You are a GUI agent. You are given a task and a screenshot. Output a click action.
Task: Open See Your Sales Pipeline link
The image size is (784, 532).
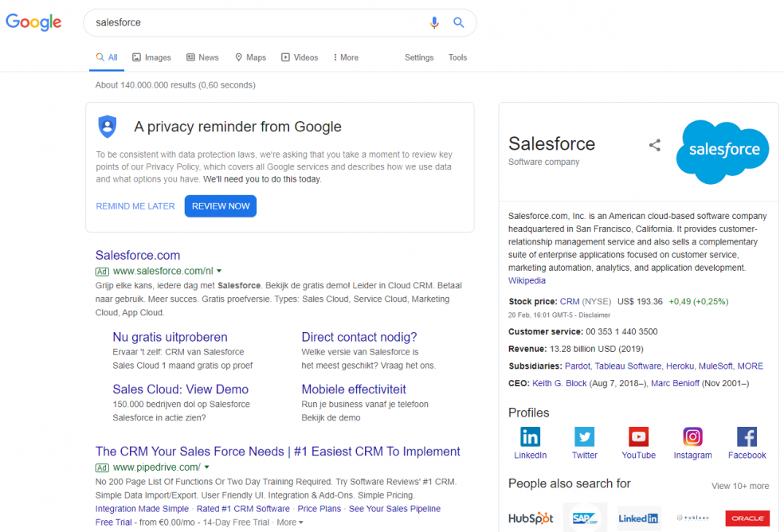[394, 508]
